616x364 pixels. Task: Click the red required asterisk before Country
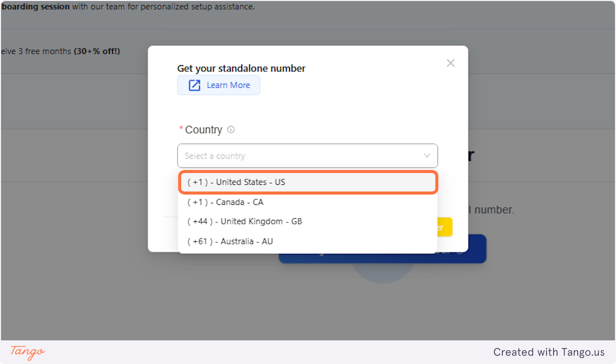tap(181, 127)
